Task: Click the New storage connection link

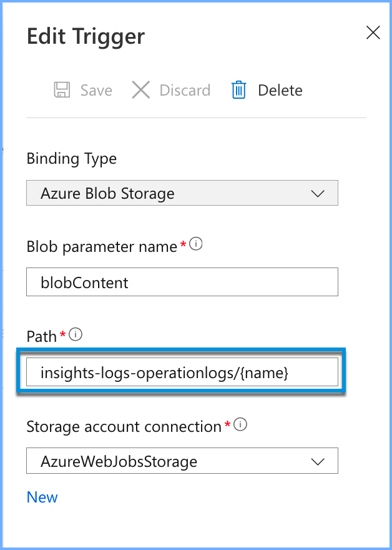Action: 42,497
